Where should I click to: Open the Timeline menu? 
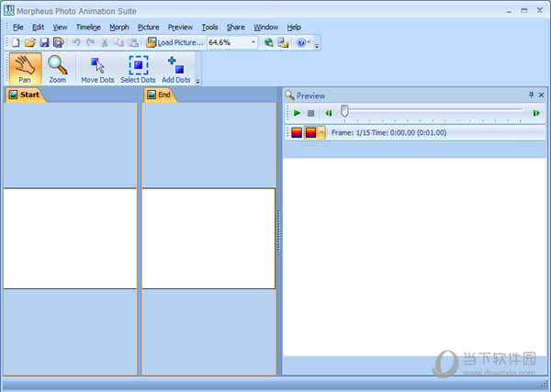[88, 28]
